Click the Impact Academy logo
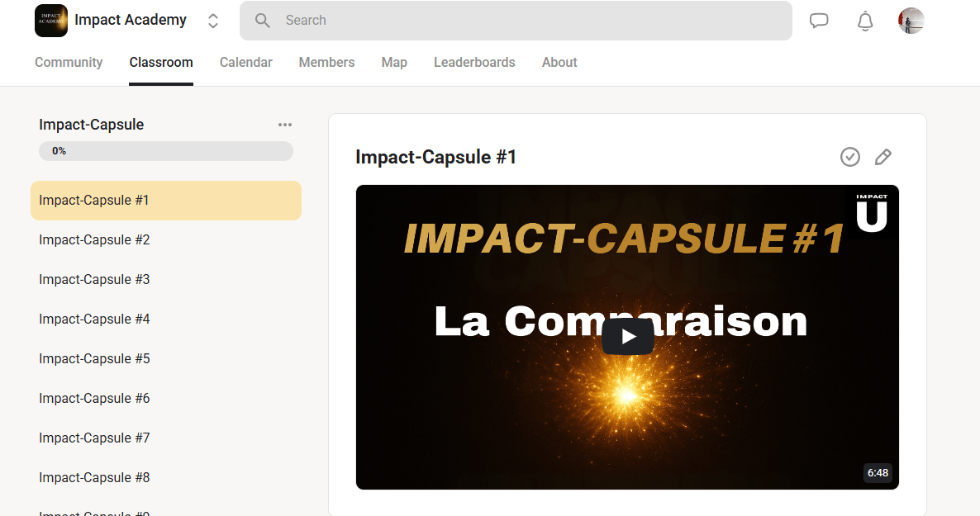Image resolution: width=980 pixels, height=516 pixels. (x=51, y=21)
